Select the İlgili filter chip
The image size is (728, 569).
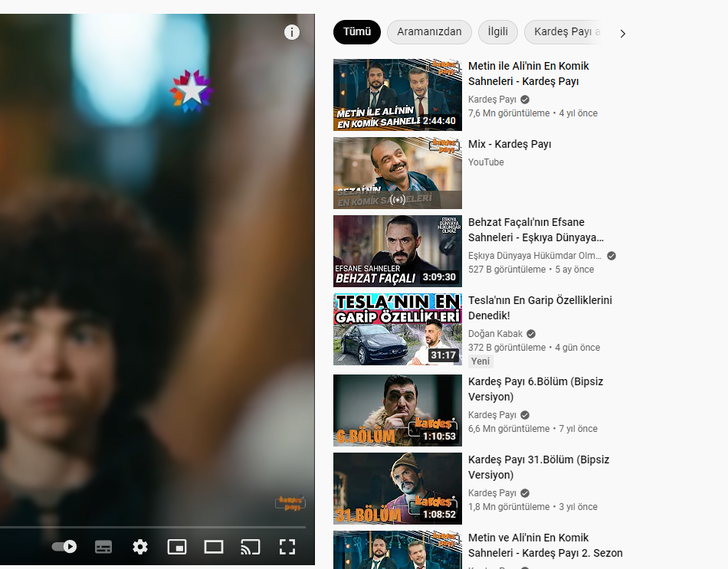497,32
